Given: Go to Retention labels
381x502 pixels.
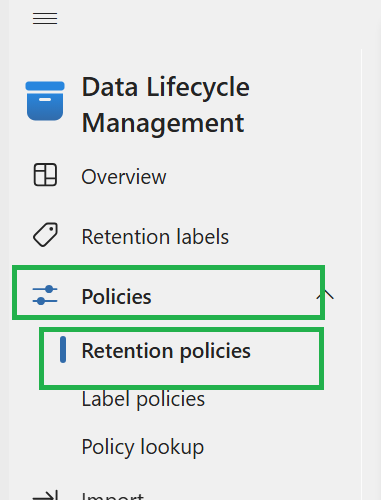Looking at the screenshot, I should [x=155, y=236].
